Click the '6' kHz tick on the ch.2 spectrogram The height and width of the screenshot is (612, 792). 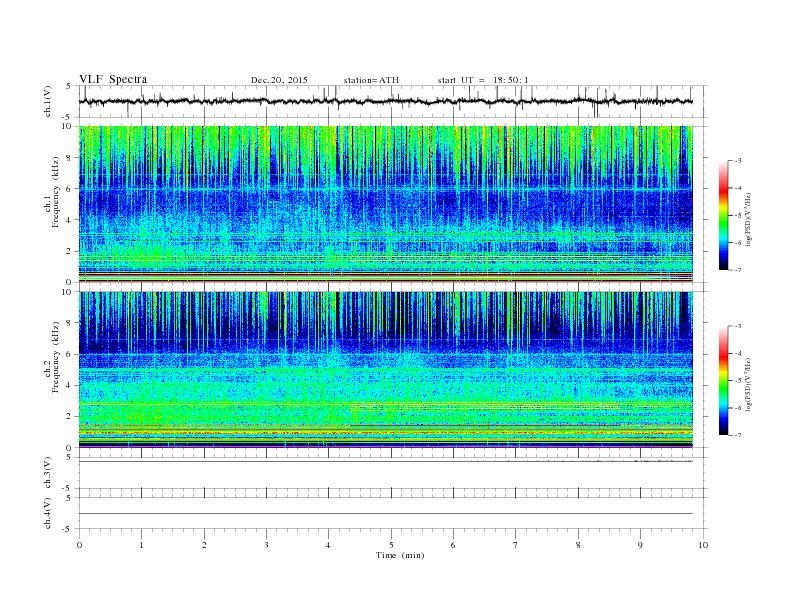(70, 354)
